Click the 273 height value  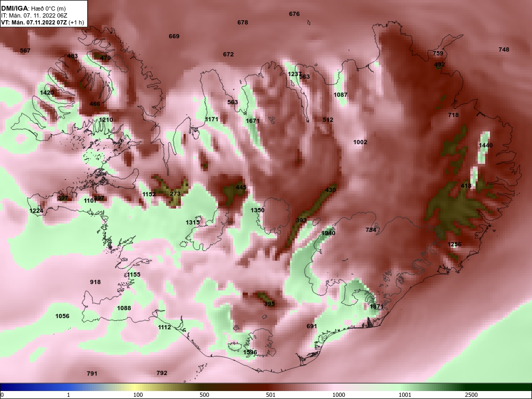tap(175, 194)
